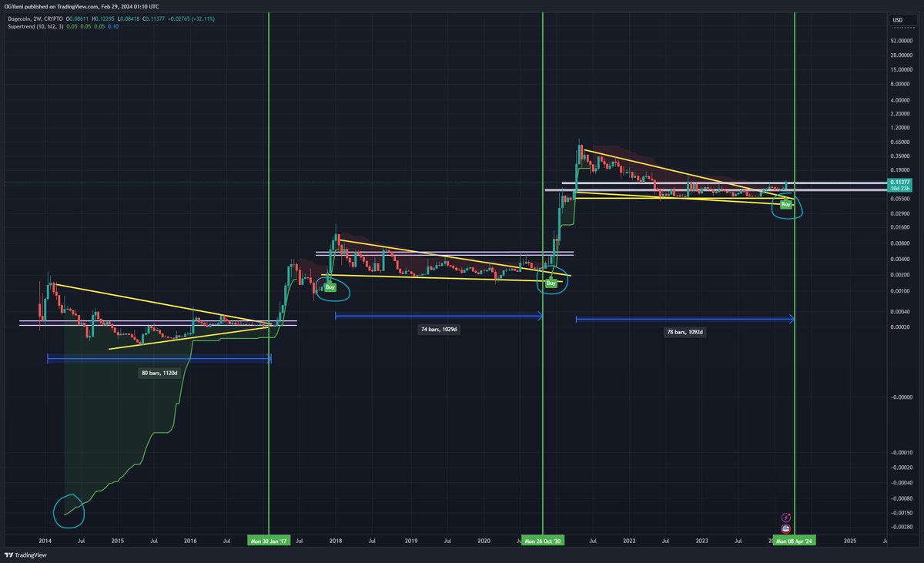Click the 2023 year on time axis
Image resolution: width=924 pixels, height=563 pixels.
tap(703, 541)
